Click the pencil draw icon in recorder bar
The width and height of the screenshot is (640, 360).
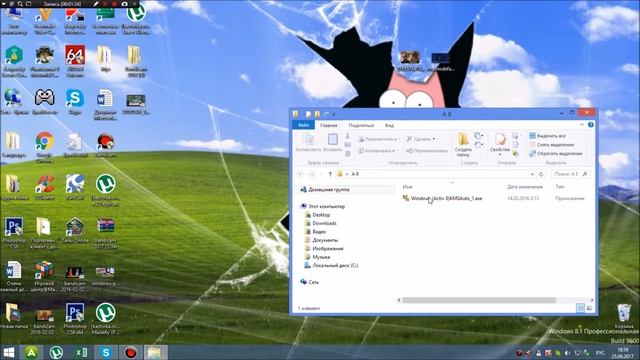pyautogui.click(x=96, y=4)
